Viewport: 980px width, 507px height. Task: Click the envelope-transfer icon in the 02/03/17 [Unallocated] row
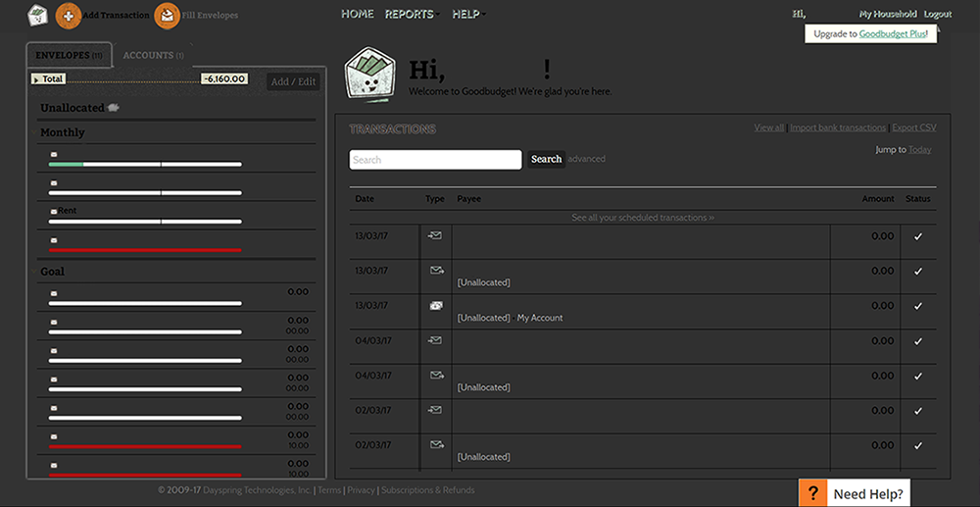(437, 445)
